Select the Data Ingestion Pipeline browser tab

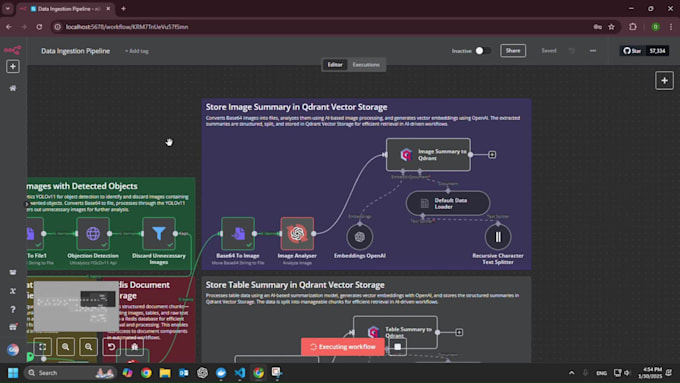click(65, 9)
